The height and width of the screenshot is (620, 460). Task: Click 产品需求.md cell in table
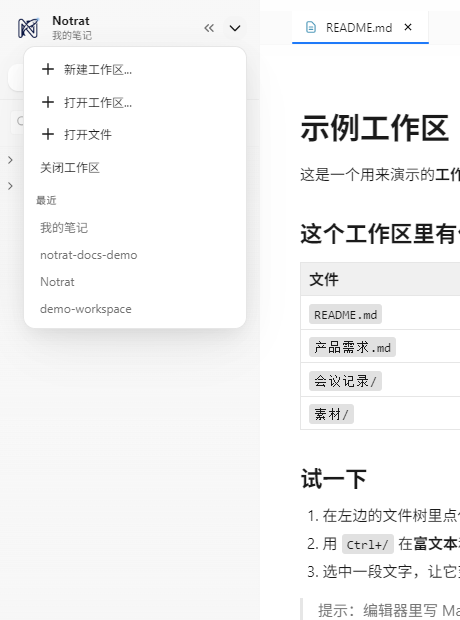coord(352,347)
